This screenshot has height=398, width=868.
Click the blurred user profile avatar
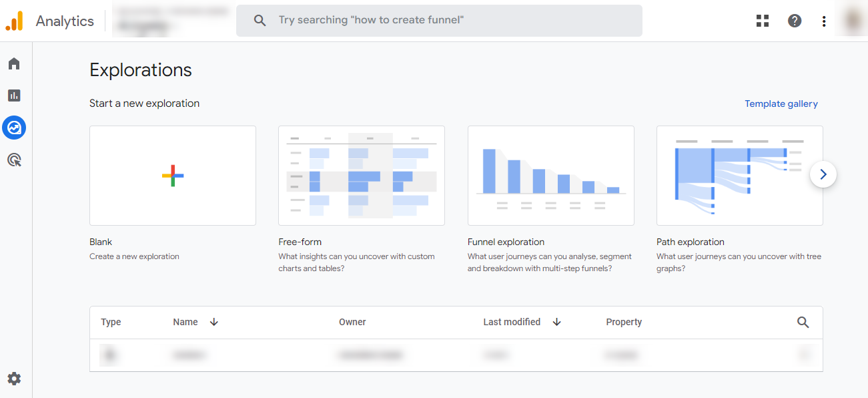pos(852,21)
